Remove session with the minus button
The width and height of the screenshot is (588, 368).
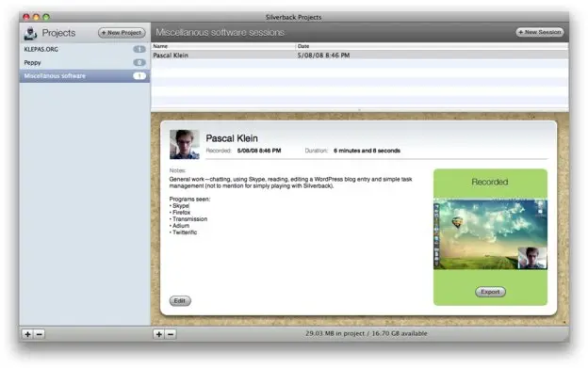(x=171, y=334)
